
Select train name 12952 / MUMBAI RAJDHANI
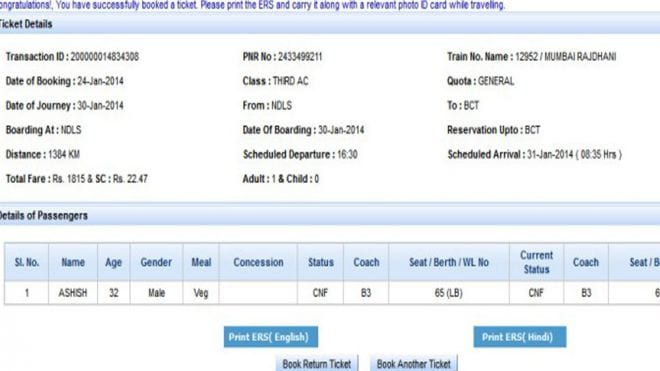click(565, 57)
